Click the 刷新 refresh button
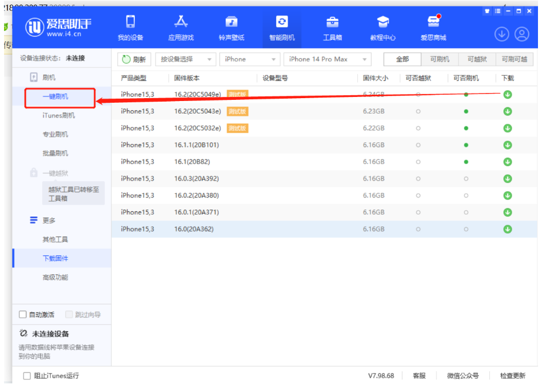Screen dimensions: 542x392 tap(133, 59)
